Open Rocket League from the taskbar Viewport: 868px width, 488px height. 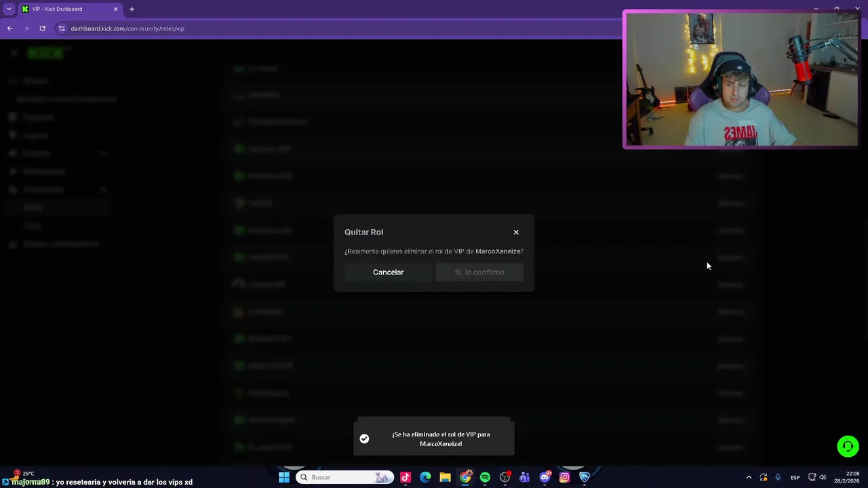tap(584, 477)
